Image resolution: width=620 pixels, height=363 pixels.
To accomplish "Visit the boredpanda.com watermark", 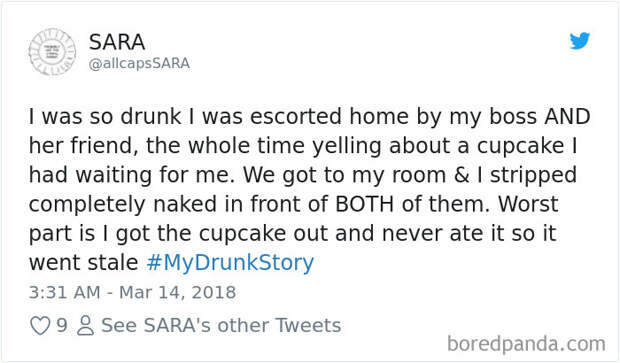I will pos(526,344).
